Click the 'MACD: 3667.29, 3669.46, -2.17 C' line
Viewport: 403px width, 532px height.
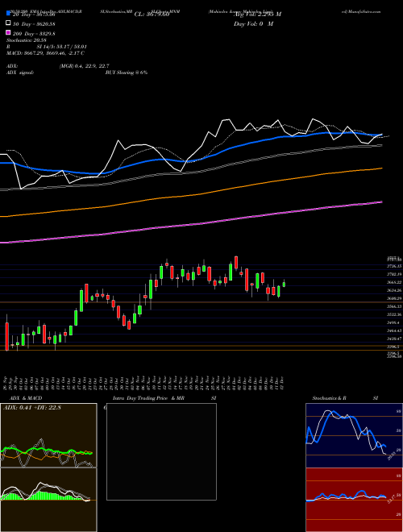click(x=45, y=53)
